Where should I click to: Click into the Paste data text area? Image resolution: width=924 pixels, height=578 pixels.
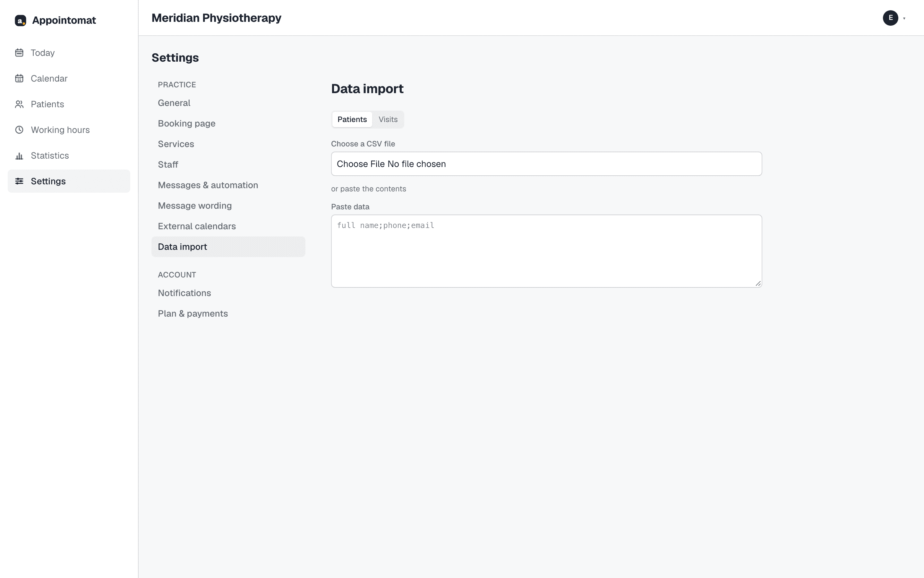click(x=546, y=251)
